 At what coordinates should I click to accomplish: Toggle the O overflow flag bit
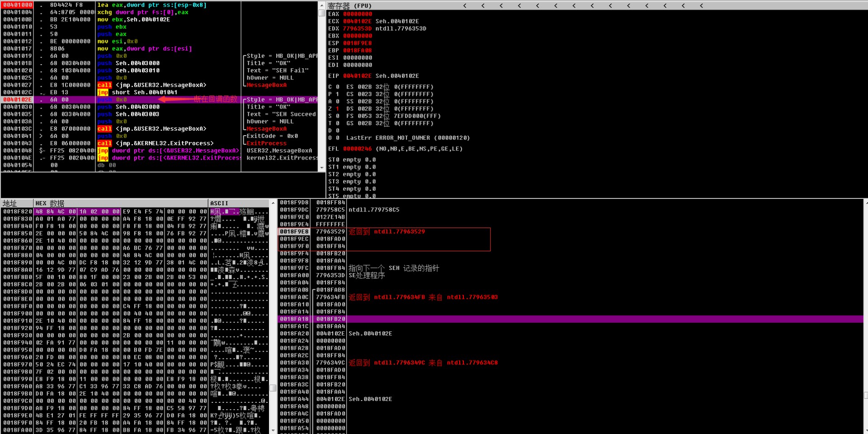[x=338, y=138]
